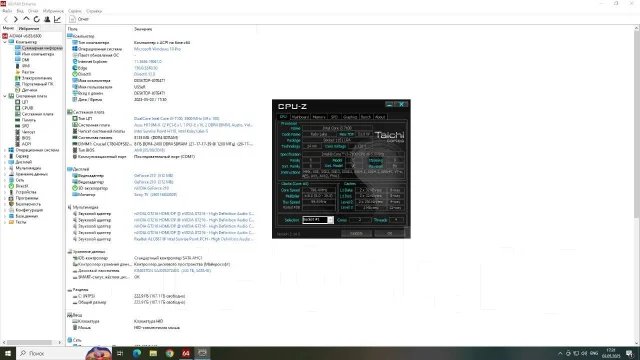640x360 pixels.
Task: Click the Отчет report button in toolbar
Action: coord(79,19)
